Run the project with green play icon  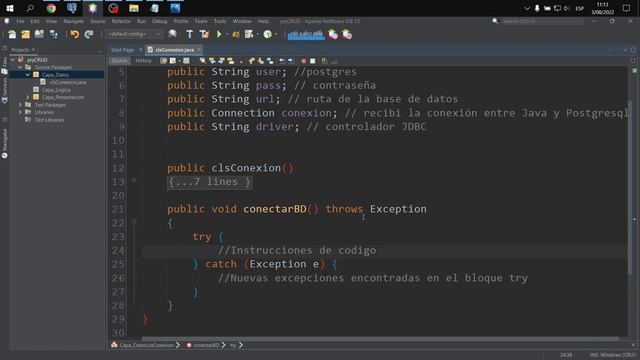point(219,34)
